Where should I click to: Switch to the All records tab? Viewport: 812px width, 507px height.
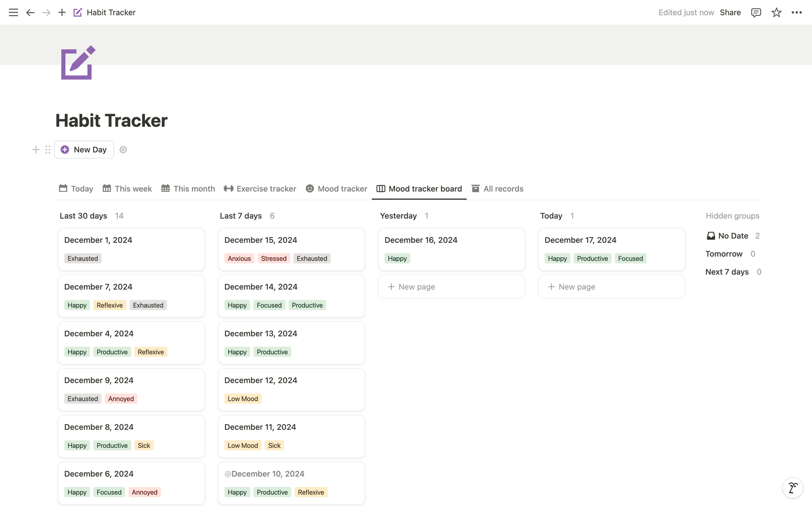(497, 189)
